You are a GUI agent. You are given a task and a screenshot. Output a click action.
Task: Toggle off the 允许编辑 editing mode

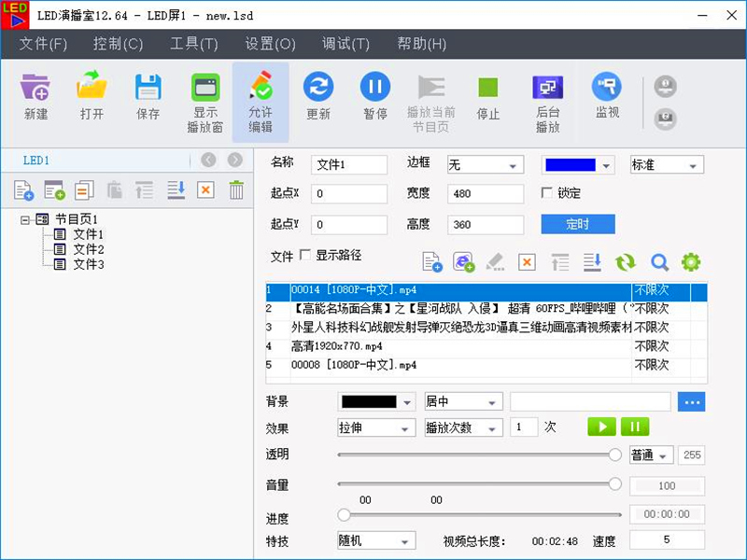261,93
